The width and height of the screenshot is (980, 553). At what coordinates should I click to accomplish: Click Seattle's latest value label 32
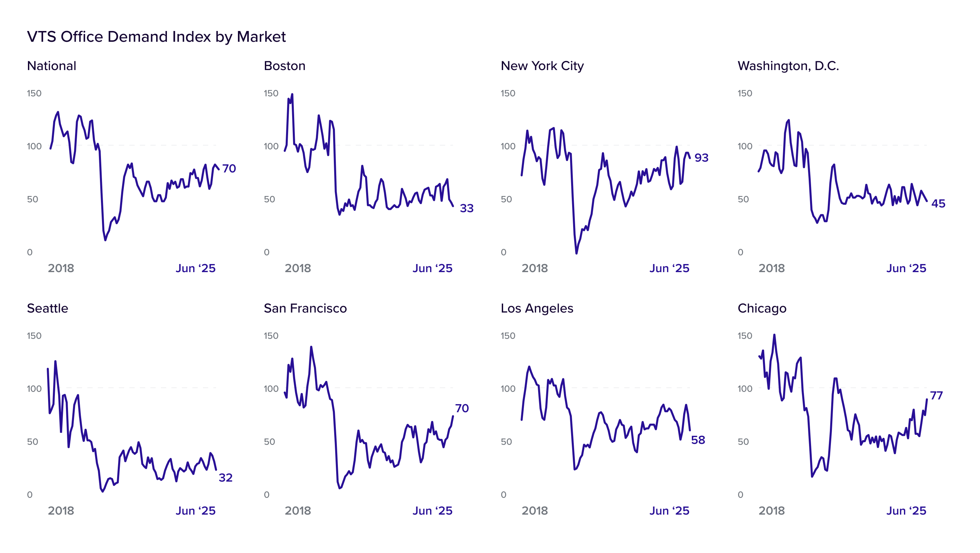225,478
